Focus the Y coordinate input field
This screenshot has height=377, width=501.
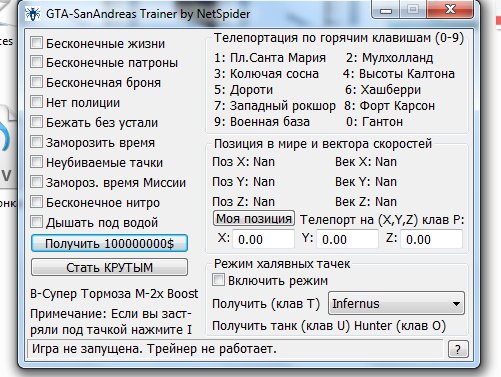coord(347,239)
